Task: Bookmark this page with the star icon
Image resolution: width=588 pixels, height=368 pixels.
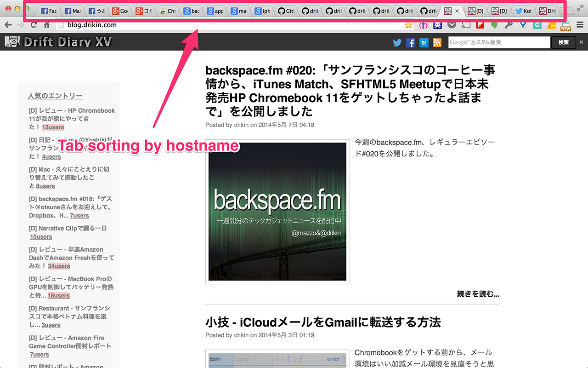Action: 408,25
